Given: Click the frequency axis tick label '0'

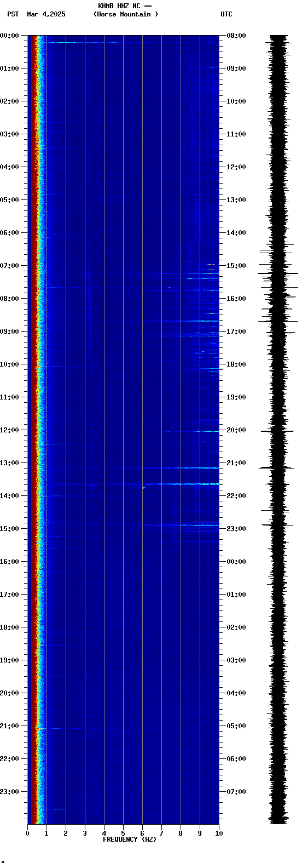Looking at the screenshot, I should coord(27,833).
